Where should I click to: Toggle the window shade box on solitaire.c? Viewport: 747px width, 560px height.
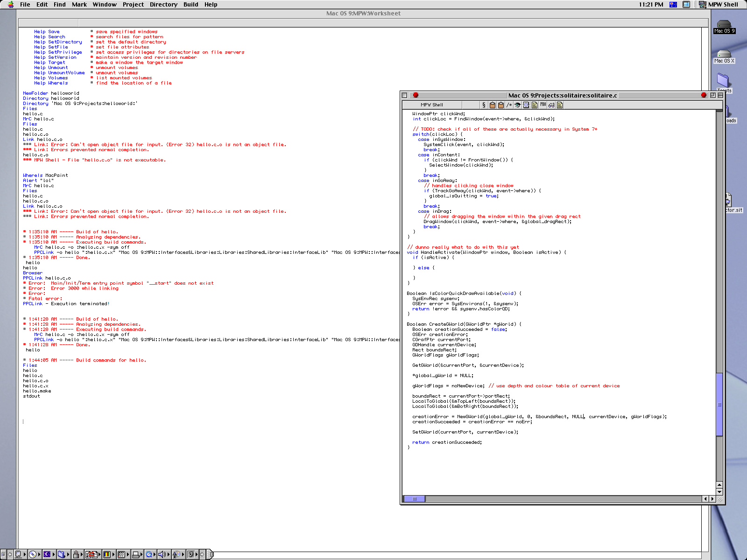coord(720,95)
